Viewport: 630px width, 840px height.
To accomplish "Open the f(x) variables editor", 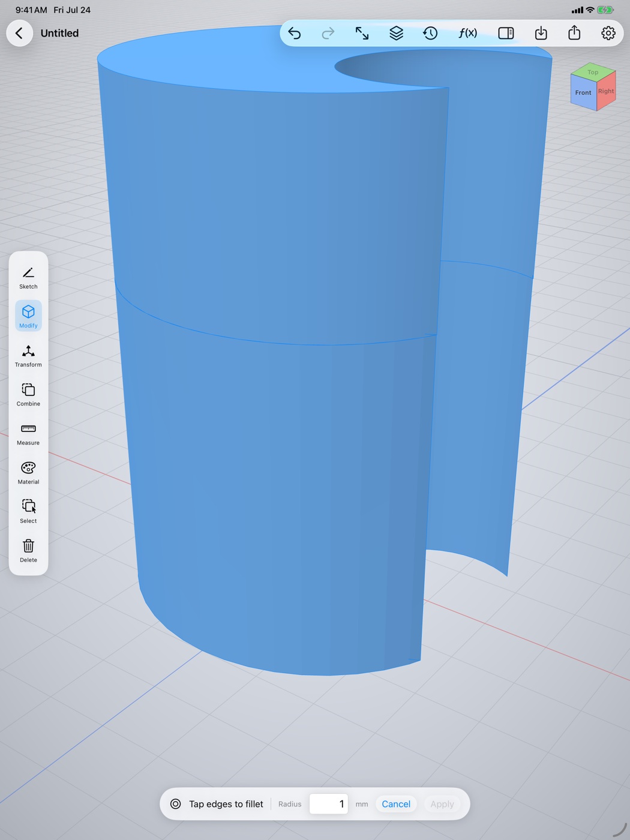I will pos(467,33).
